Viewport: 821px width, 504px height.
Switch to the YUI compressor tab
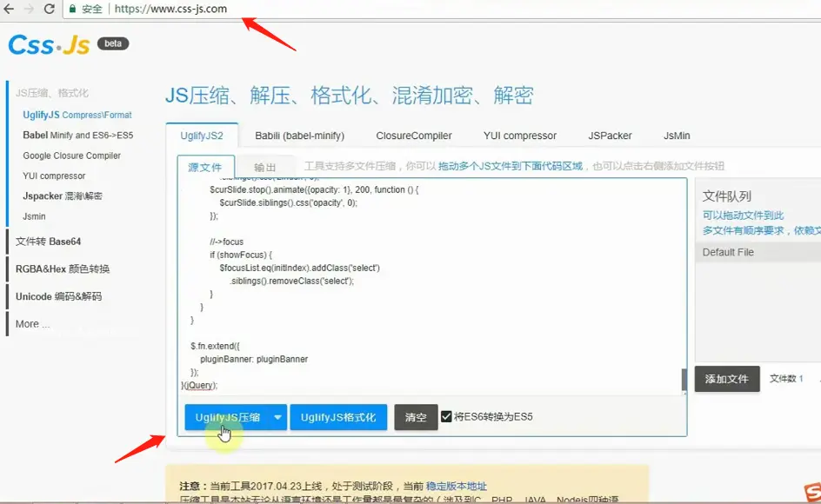click(520, 136)
